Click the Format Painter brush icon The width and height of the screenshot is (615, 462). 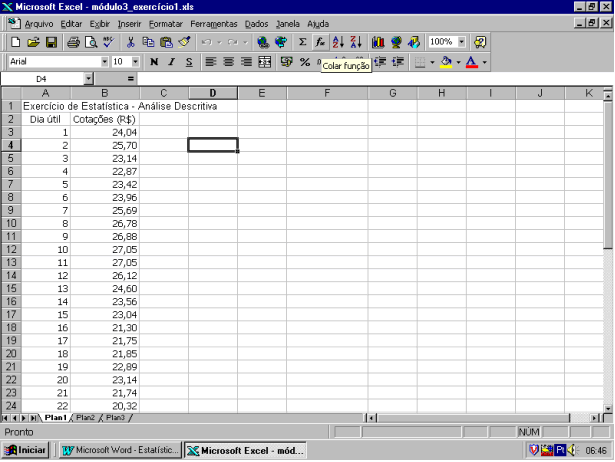tap(184, 43)
